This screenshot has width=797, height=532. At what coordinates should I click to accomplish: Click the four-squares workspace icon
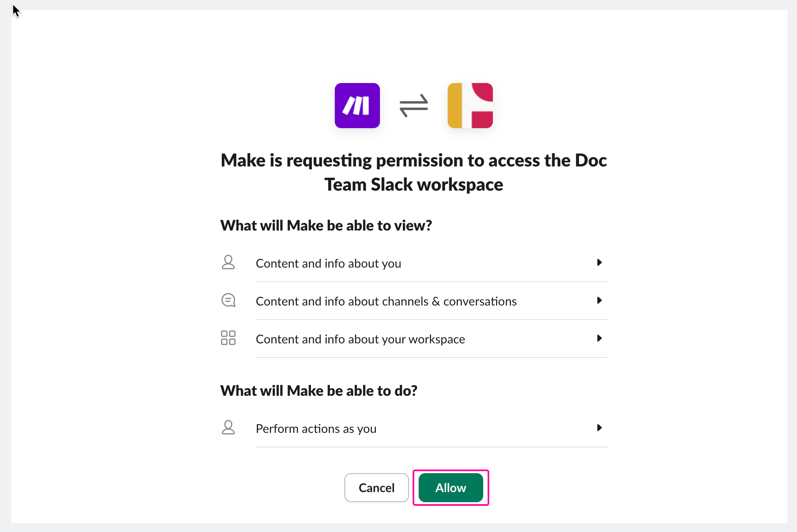pyautogui.click(x=228, y=338)
